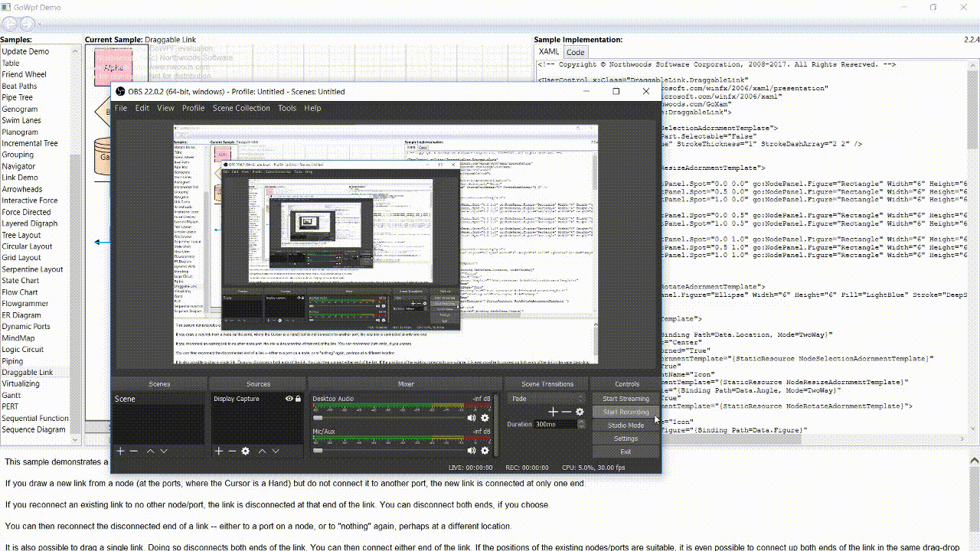Switch to the XAML tab
Viewport: 980px width, 551px height.
click(x=549, y=52)
